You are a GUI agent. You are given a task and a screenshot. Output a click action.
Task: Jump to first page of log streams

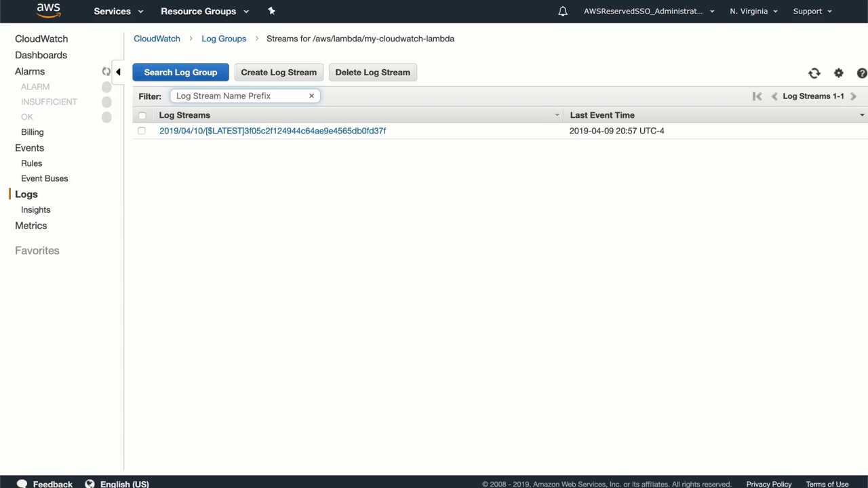757,96
